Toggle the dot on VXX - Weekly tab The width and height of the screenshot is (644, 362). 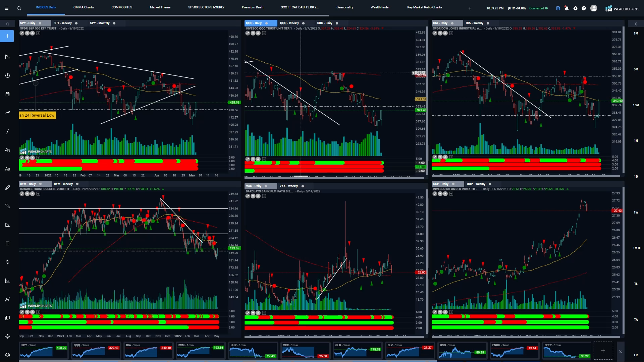pyautogui.click(x=303, y=186)
